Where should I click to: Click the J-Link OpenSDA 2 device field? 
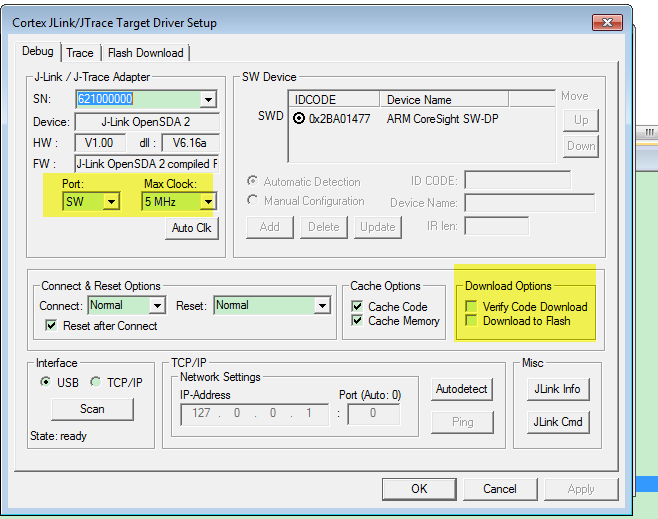coord(146,122)
